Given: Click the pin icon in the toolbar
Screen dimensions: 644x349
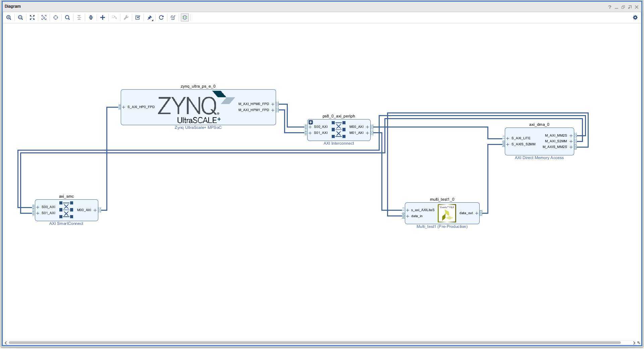Looking at the screenshot, I should tap(150, 17).
